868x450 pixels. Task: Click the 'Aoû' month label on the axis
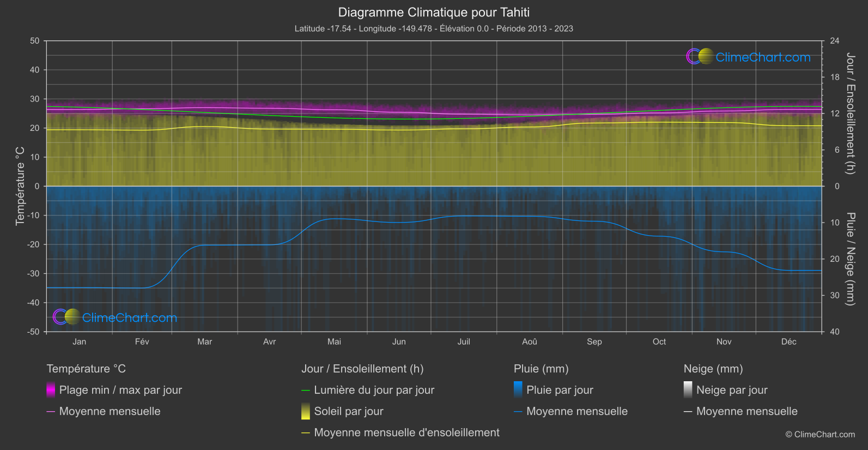coord(530,341)
